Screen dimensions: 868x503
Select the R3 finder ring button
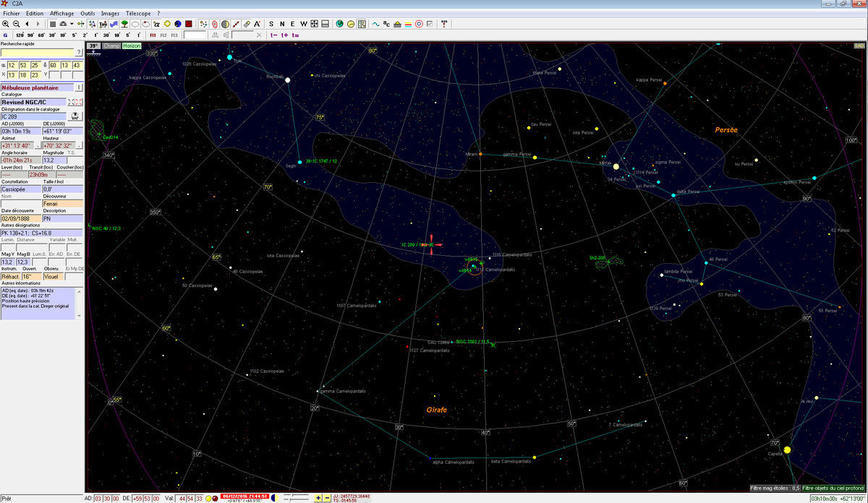[174, 35]
